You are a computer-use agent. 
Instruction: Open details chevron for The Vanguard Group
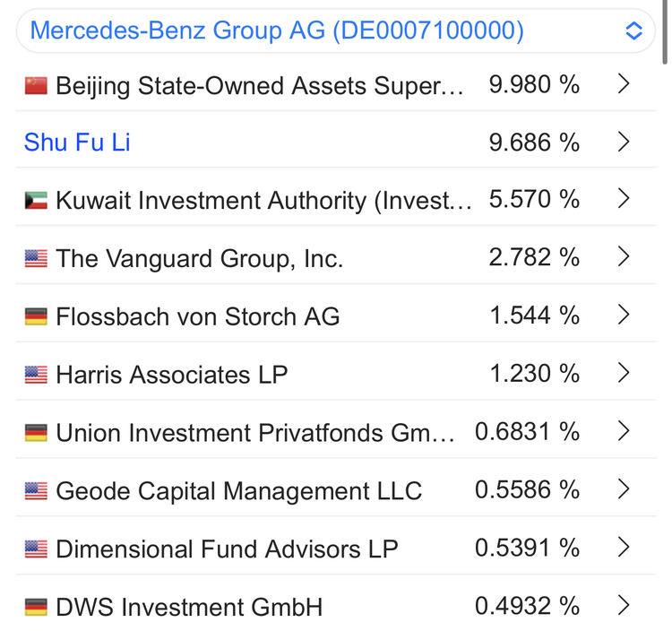[625, 257]
